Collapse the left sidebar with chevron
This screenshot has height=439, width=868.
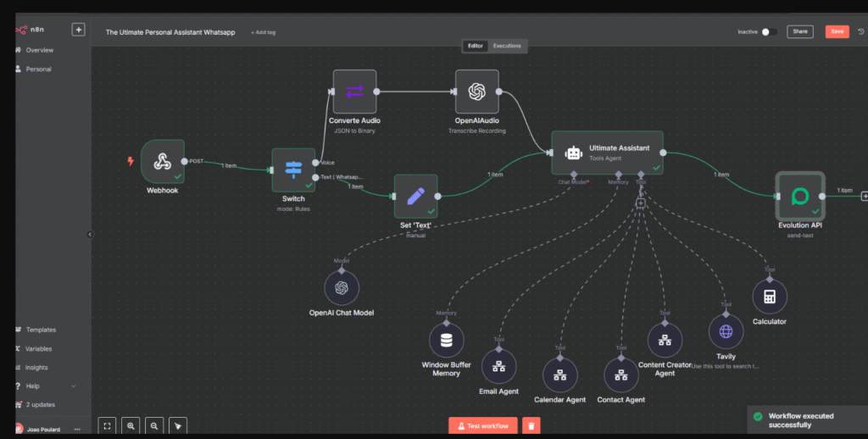point(91,235)
